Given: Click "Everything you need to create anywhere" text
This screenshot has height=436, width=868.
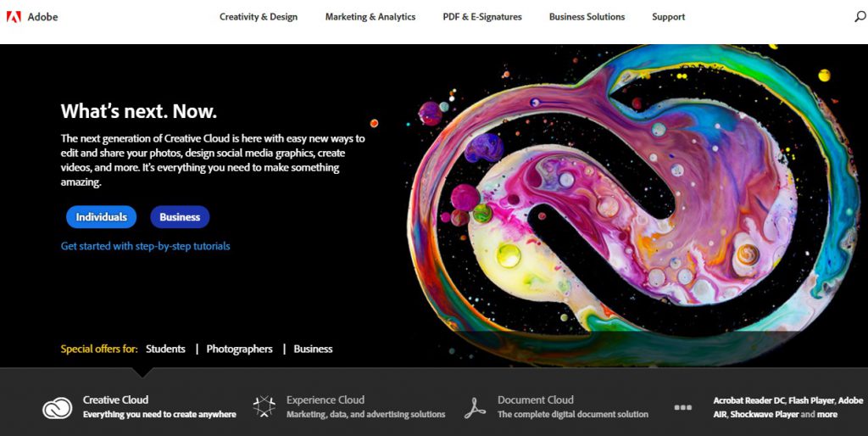Looking at the screenshot, I should click(x=159, y=415).
